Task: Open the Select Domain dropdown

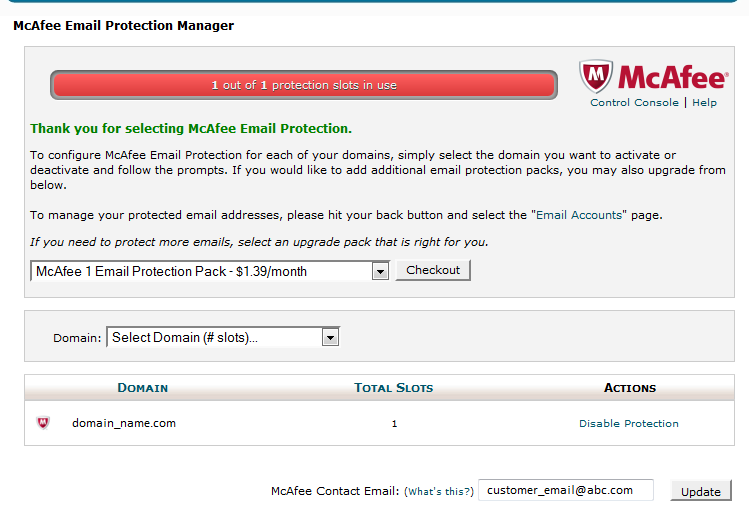Action: click(x=330, y=338)
